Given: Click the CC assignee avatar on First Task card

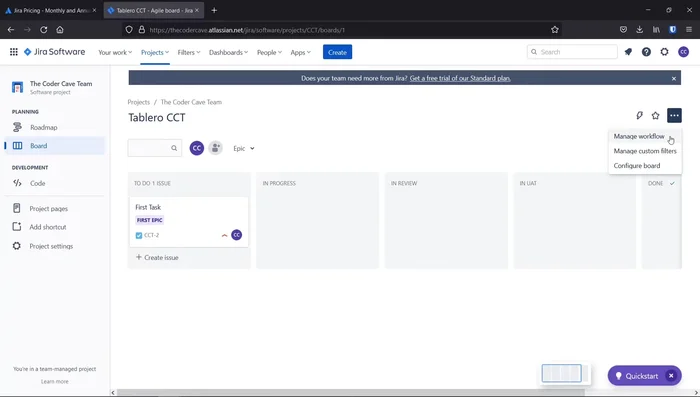Looking at the screenshot, I should [x=237, y=235].
